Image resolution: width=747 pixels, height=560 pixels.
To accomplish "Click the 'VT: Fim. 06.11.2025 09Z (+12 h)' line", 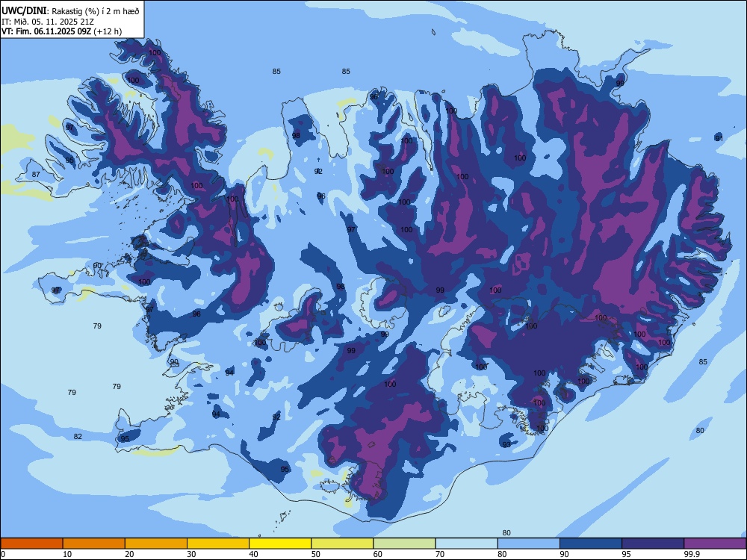I will point(61,31).
